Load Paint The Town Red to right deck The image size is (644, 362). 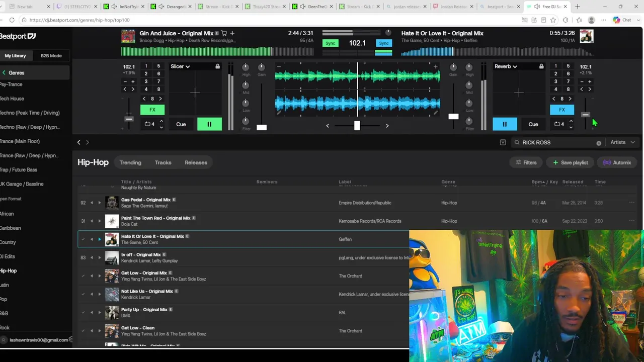pos(99,221)
